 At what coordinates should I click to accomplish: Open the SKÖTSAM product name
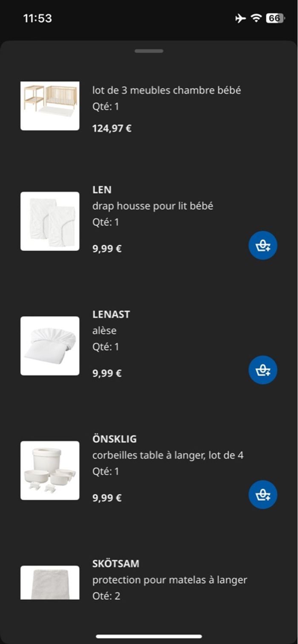click(116, 563)
